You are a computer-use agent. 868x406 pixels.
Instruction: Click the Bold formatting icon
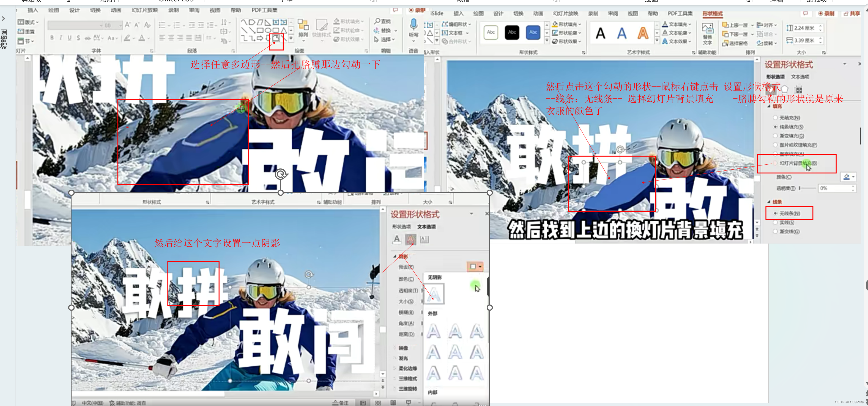click(52, 38)
